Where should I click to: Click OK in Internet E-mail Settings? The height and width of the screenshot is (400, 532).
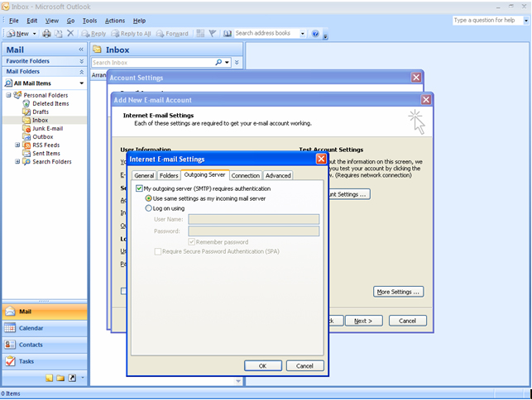tap(262, 365)
